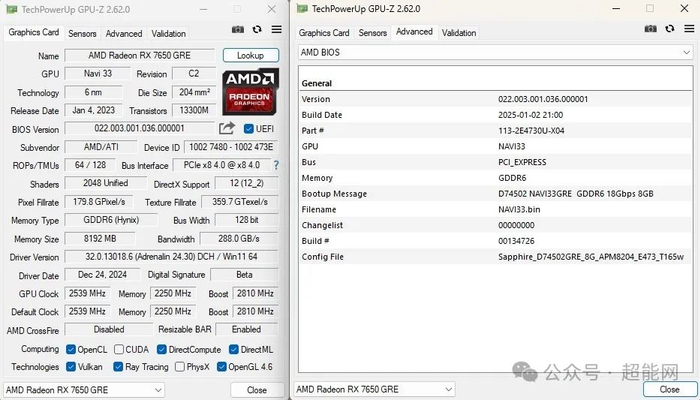Viewport: 700px width, 400px height.
Task: Toggle the Vulkan checkbox
Action: pyautogui.click(x=71, y=367)
